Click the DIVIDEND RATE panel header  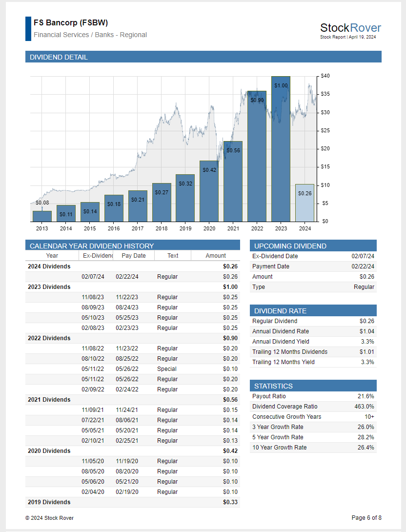(313, 310)
